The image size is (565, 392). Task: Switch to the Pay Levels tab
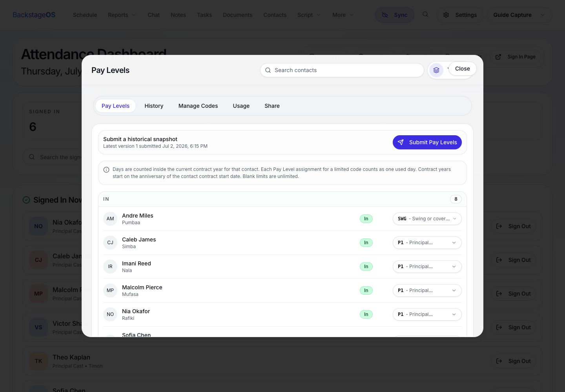115,106
